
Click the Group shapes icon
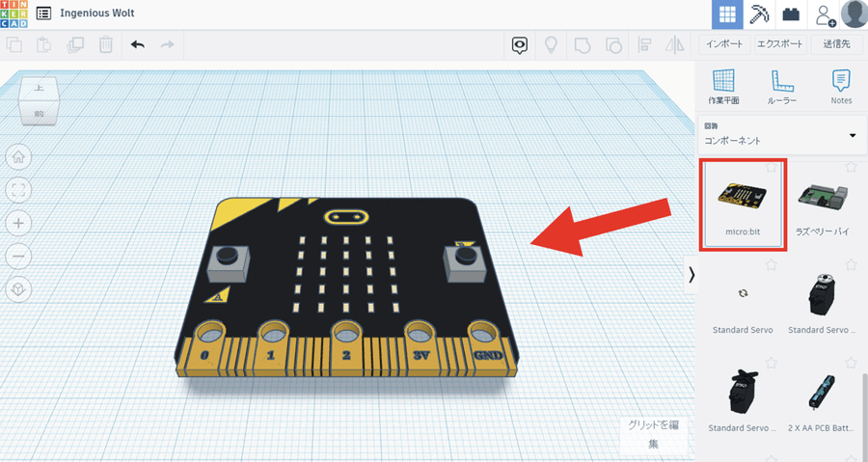pos(583,44)
